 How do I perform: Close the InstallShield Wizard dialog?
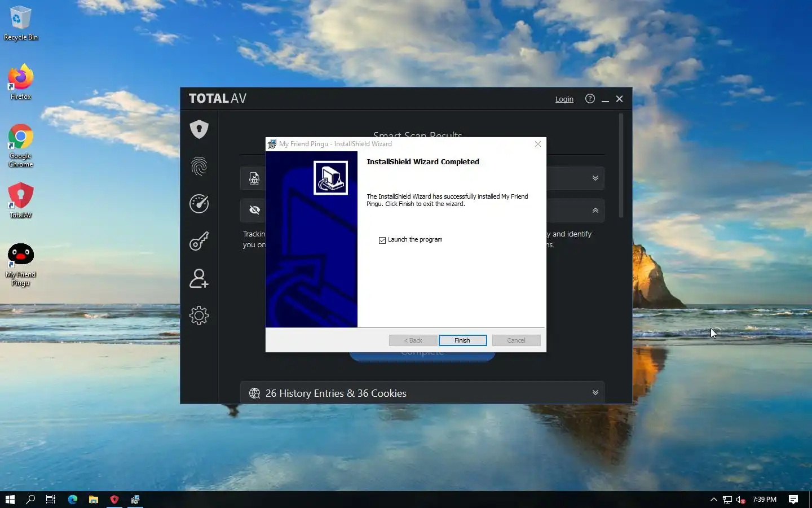(x=538, y=144)
